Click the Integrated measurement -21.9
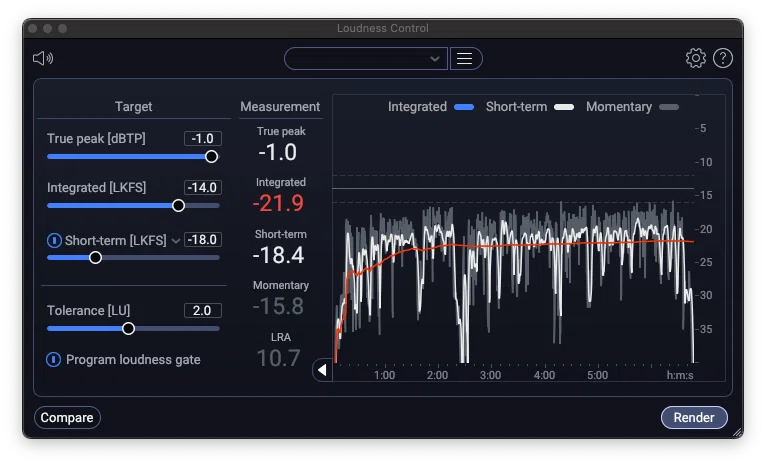Image resolution: width=766 pixels, height=465 pixels. [x=278, y=203]
